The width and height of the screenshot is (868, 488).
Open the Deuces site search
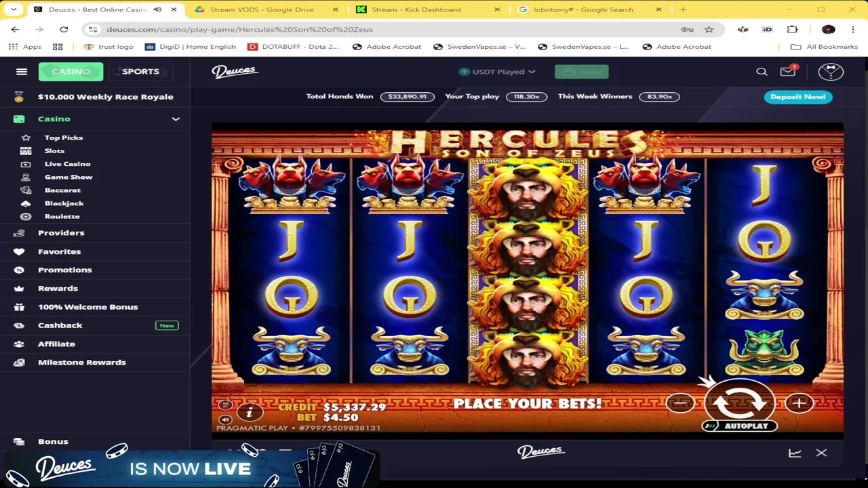click(762, 71)
